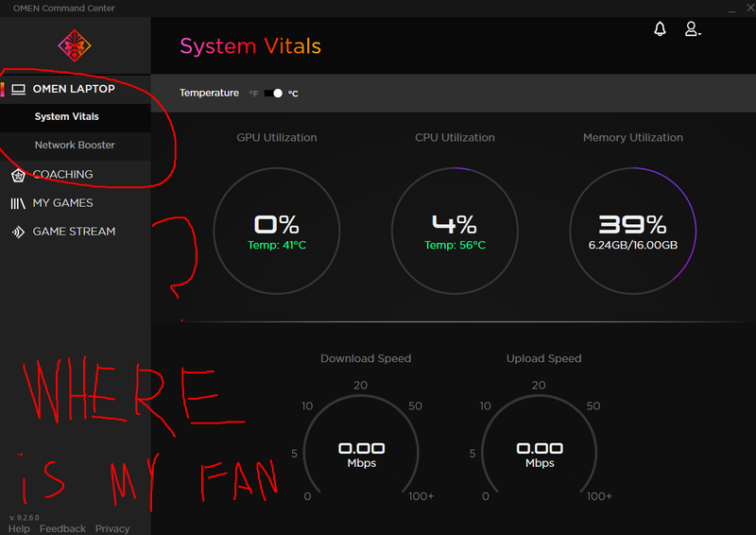Screen dimensions: 756x535
Task: Click the 'Temperature' label
Action: pyautogui.click(x=209, y=93)
